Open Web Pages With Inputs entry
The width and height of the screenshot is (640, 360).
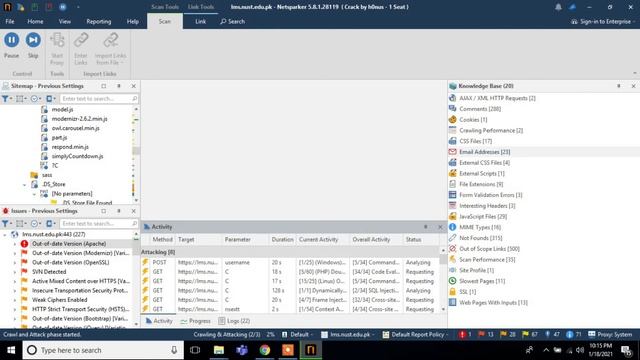coord(493,303)
